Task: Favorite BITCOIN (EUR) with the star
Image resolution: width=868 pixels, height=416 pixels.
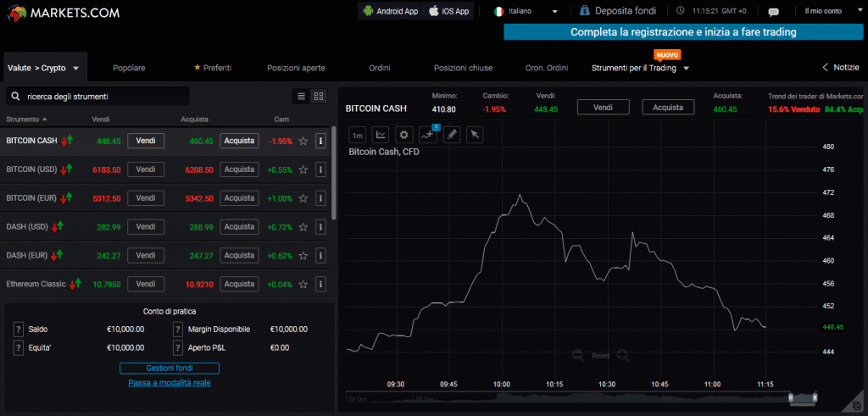Action: click(303, 198)
